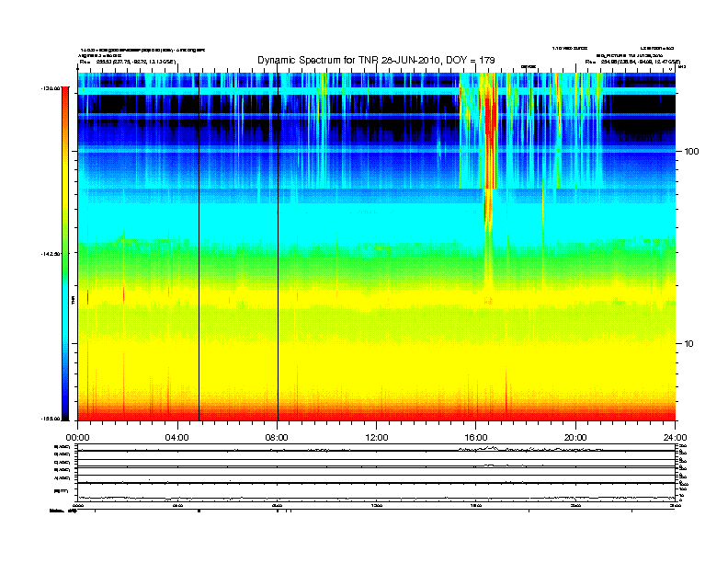Click the 16:00 time axis label

(x=476, y=438)
